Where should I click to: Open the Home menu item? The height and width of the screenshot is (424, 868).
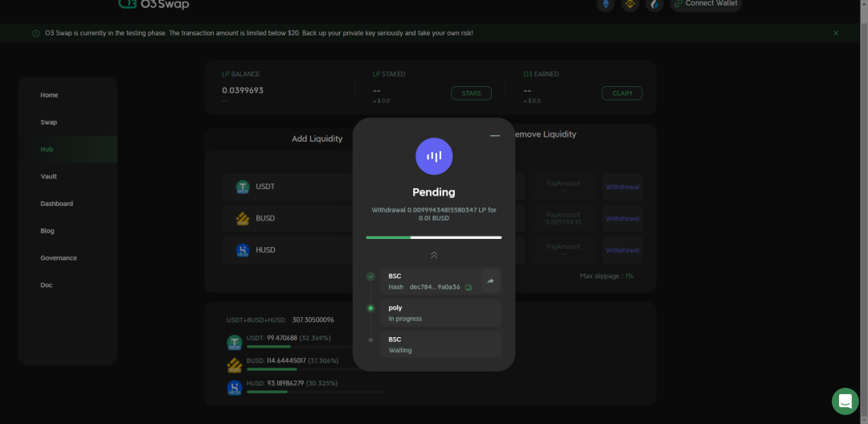point(49,95)
